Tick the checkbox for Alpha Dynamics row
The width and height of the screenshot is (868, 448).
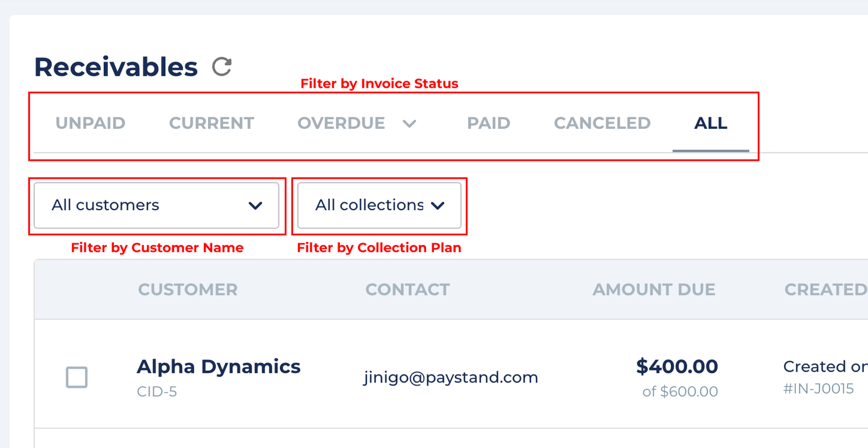tap(77, 378)
